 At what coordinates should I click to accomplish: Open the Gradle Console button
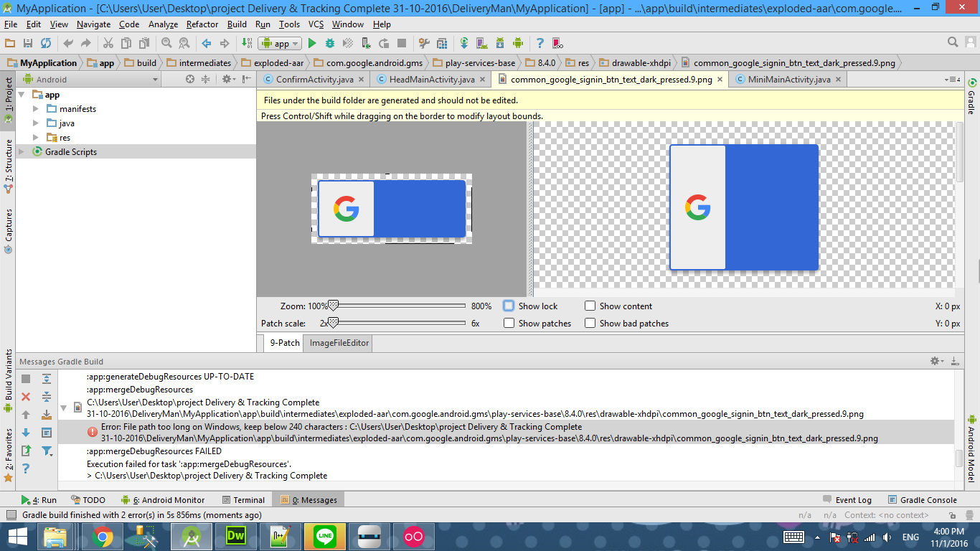pyautogui.click(x=923, y=500)
